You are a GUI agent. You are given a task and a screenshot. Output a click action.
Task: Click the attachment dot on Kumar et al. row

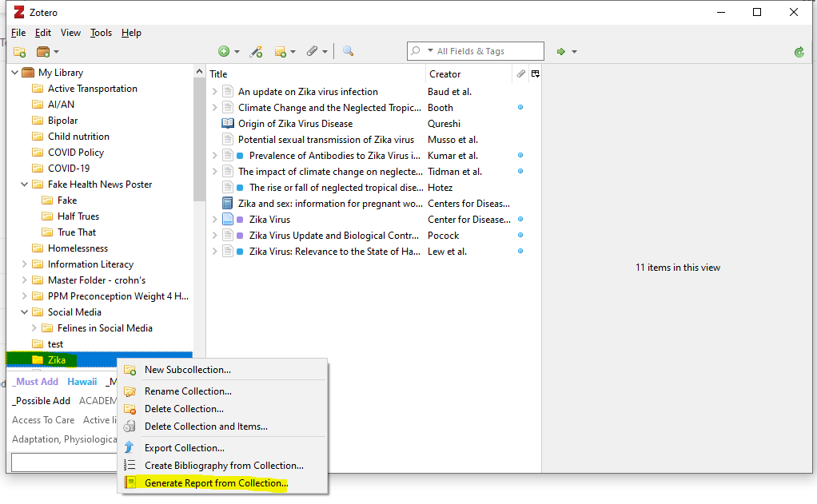point(520,155)
